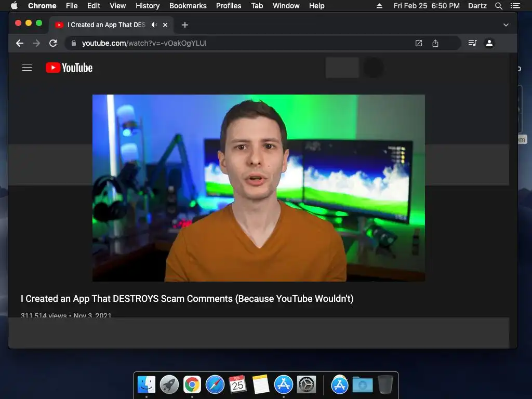Open the YouTube hamburger guide menu

click(27, 68)
